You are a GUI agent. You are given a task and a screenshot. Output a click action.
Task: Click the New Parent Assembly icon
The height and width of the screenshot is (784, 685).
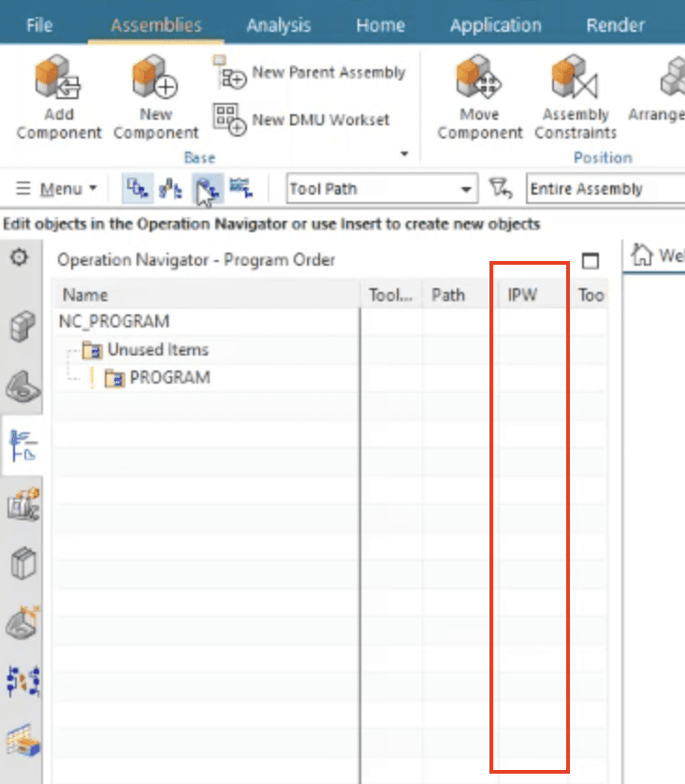229,71
